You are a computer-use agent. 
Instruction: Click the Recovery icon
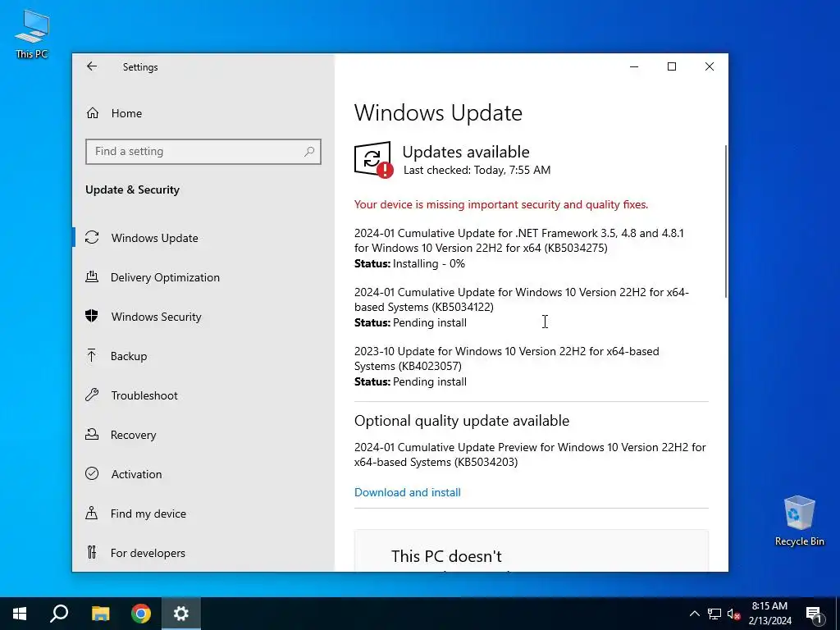pyautogui.click(x=92, y=434)
